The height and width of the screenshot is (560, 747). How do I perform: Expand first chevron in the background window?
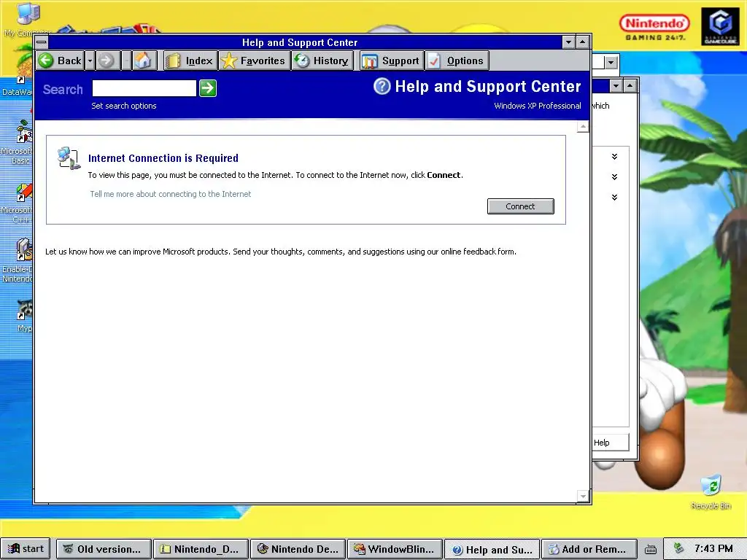pos(614,156)
